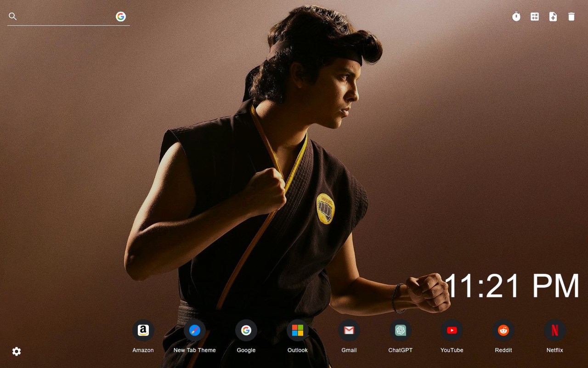Launch the Outlook shortcut icon
Image resolution: width=588 pixels, height=368 pixels.
tap(298, 330)
